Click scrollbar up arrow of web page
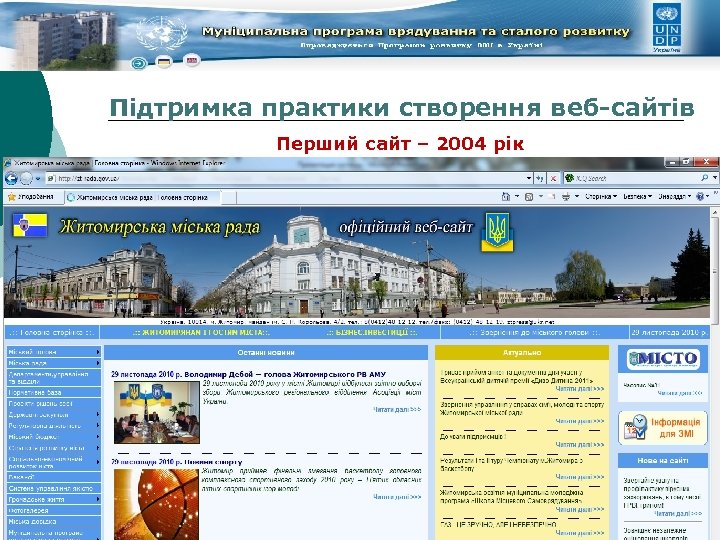 click(x=714, y=213)
